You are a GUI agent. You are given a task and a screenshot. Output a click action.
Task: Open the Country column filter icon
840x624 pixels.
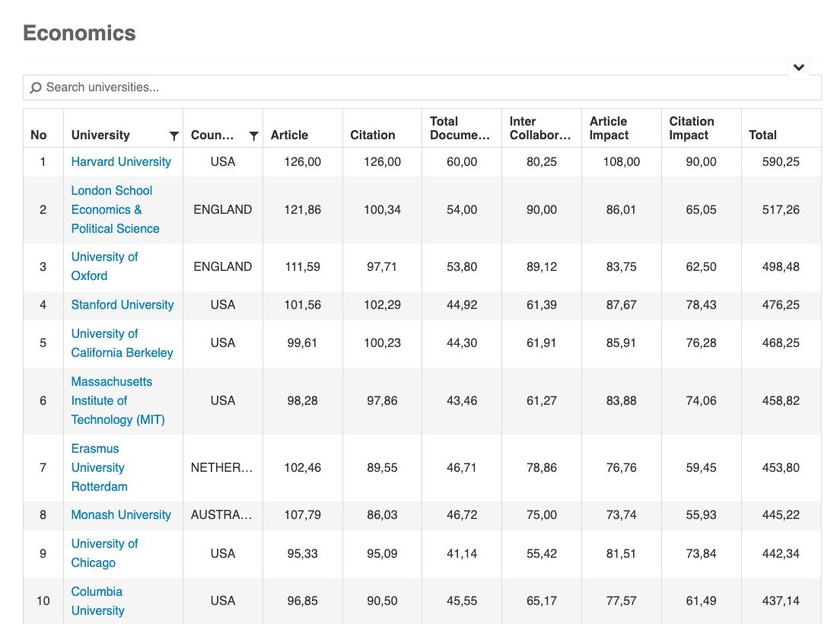coord(253,135)
